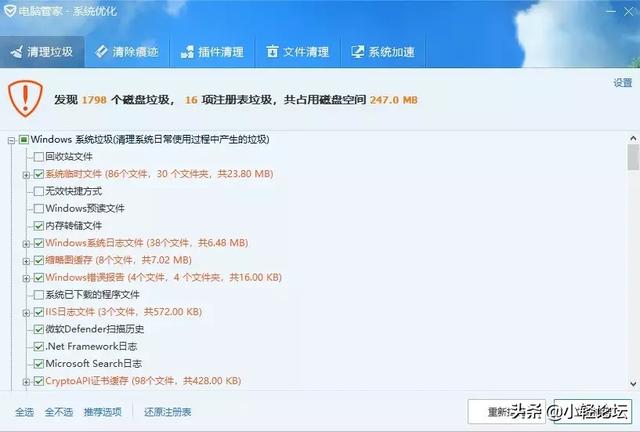Click the plugin icon on 插件清理 tab
This screenshot has height=432, width=640.
click(x=187, y=52)
